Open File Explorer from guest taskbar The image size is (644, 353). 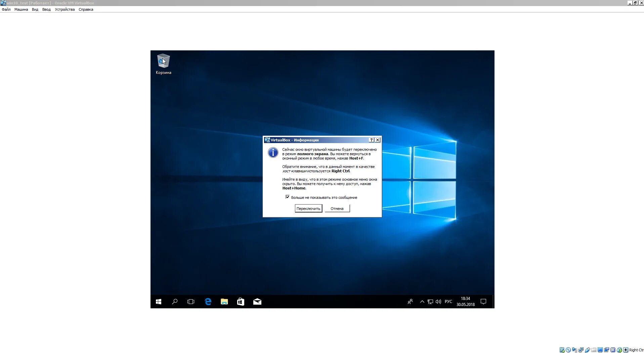pos(224,302)
